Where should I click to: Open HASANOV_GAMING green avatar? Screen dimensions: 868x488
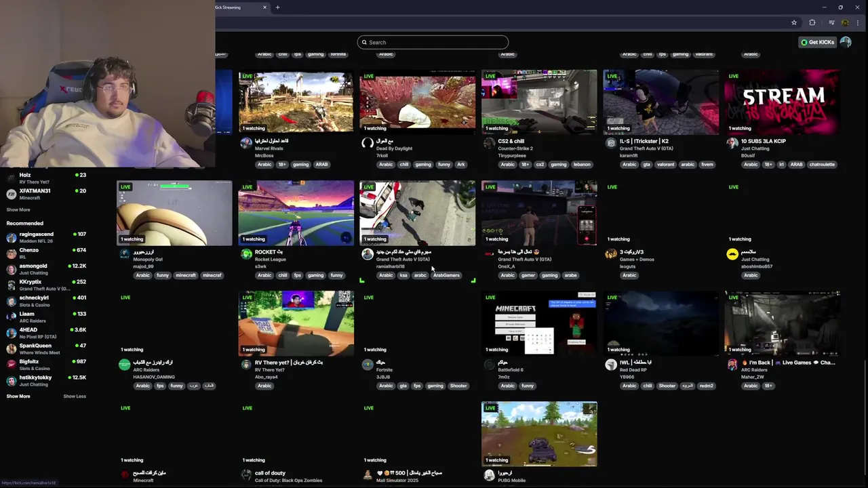tap(124, 365)
